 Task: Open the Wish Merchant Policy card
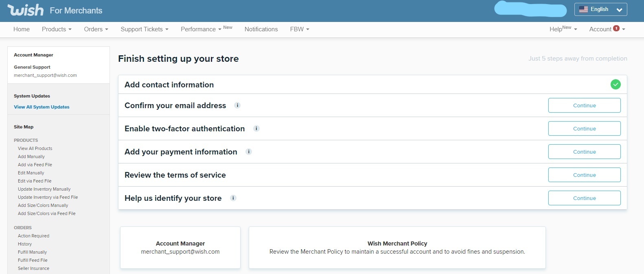(397, 247)
